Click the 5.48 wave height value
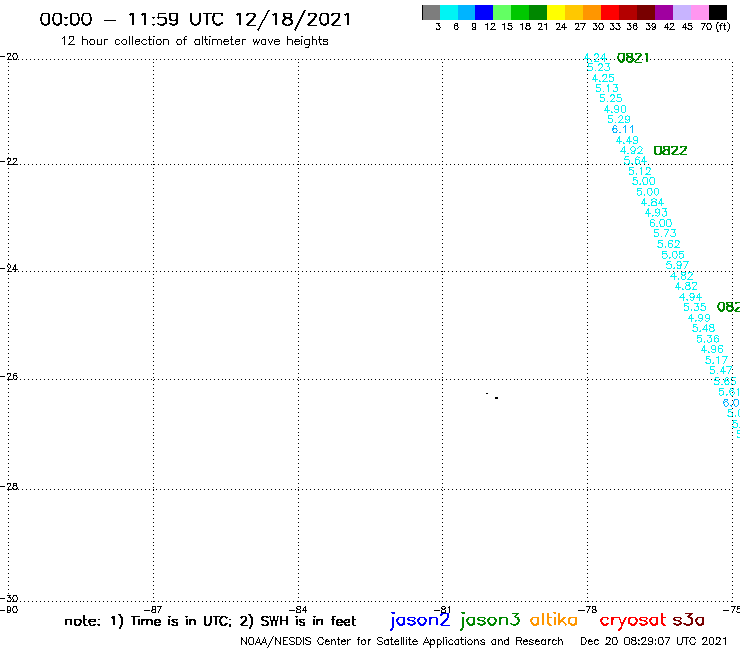This screenshot has height=650, width=740. [704, 328]
